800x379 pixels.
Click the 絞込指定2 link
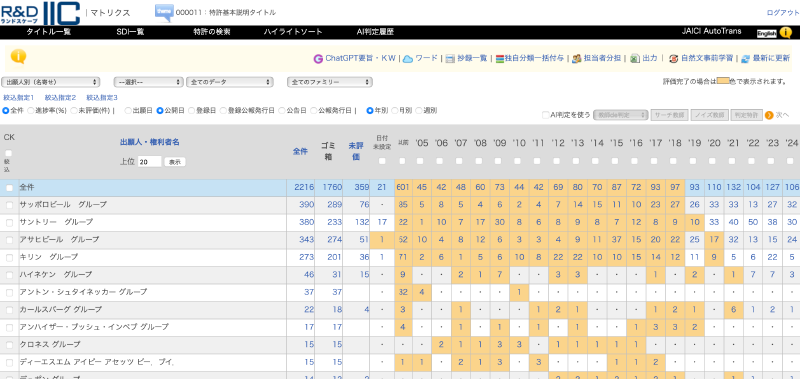(60, 97)
